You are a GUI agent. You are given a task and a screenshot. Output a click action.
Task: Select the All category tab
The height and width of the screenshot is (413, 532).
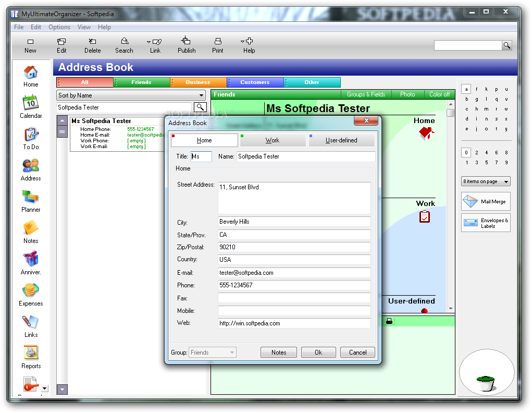pyautogui.click(x=85, y=82)
